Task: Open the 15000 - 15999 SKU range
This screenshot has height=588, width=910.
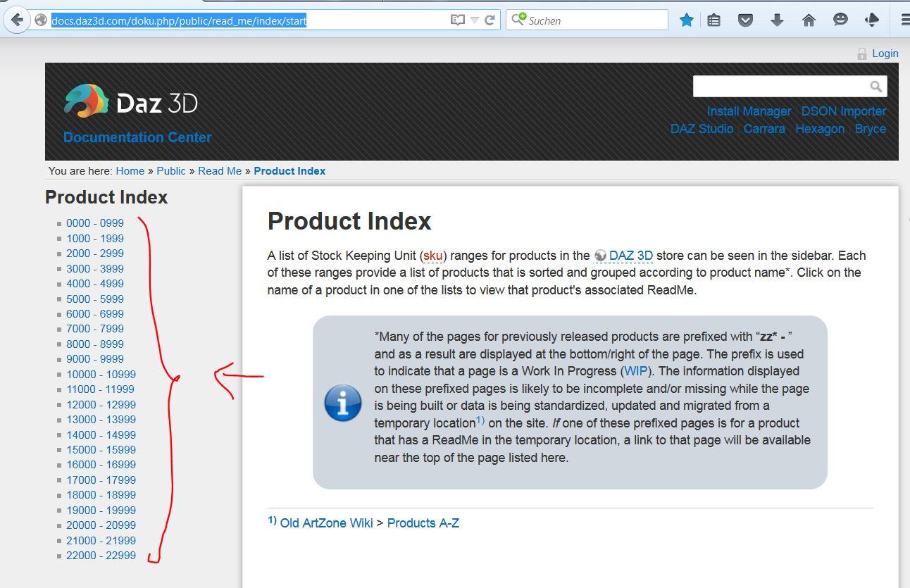Action: point(101,450)
